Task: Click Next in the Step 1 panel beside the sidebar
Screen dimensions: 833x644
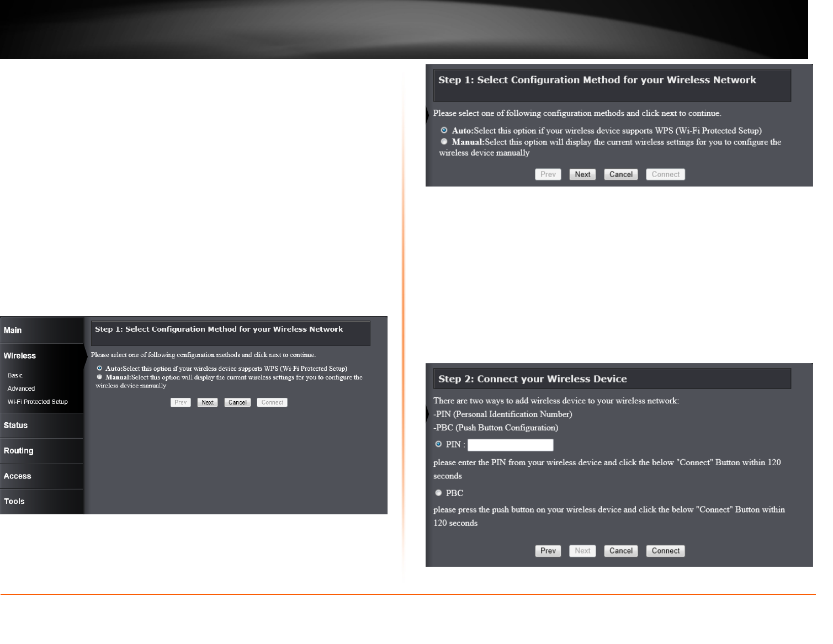Action: pyautogui.click(x=208, y=403)
